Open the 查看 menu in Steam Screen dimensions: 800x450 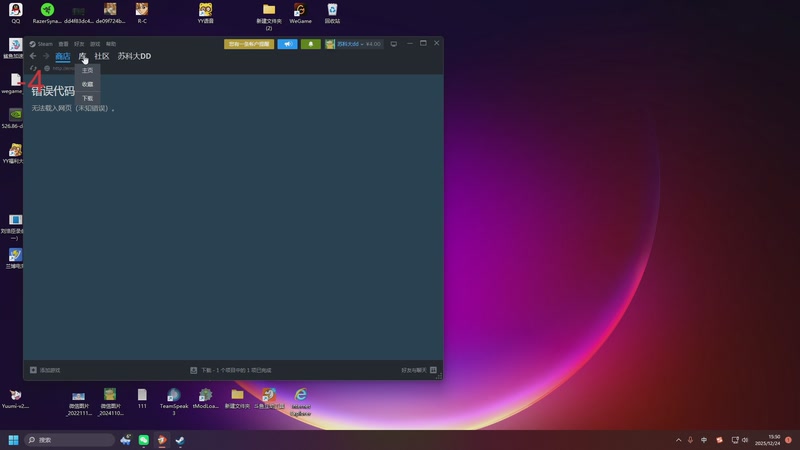[x=63, y=44]
